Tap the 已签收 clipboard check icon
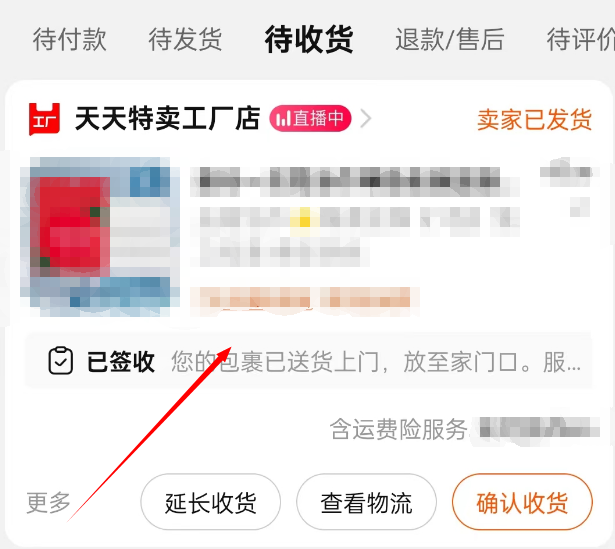 point(60,360)
